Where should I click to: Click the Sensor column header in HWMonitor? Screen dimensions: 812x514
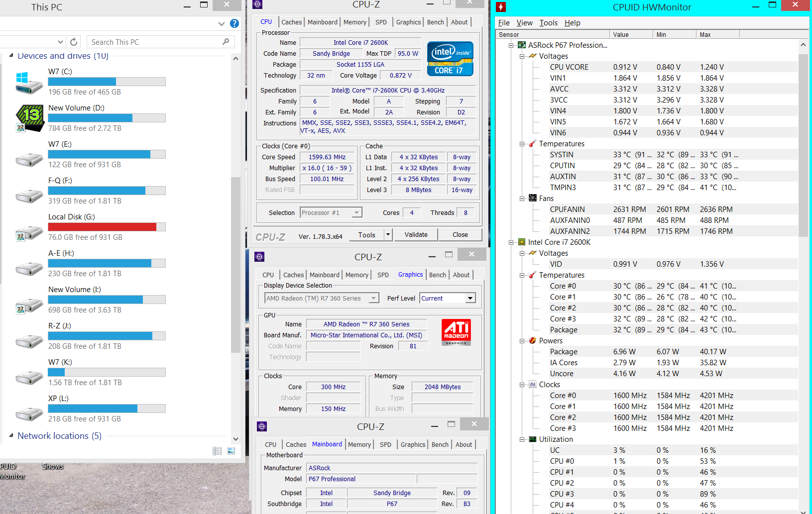tap(553, 34)
